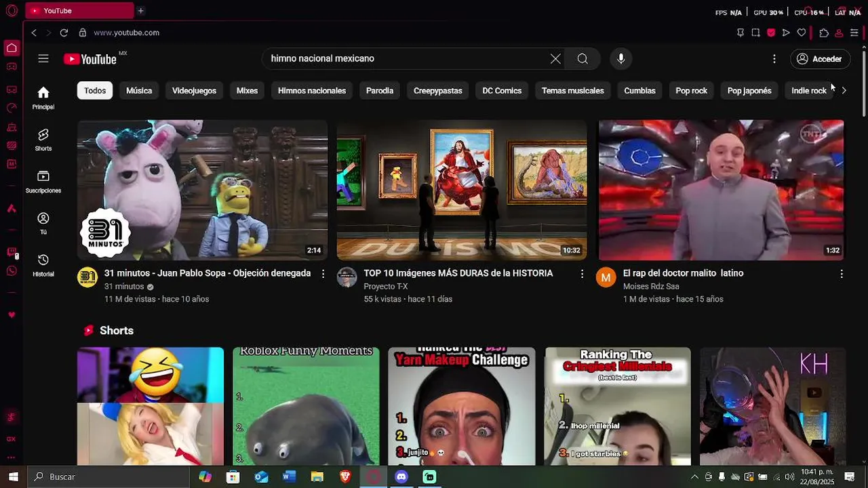Click the www.youtube.com address bar

point(126,33)
